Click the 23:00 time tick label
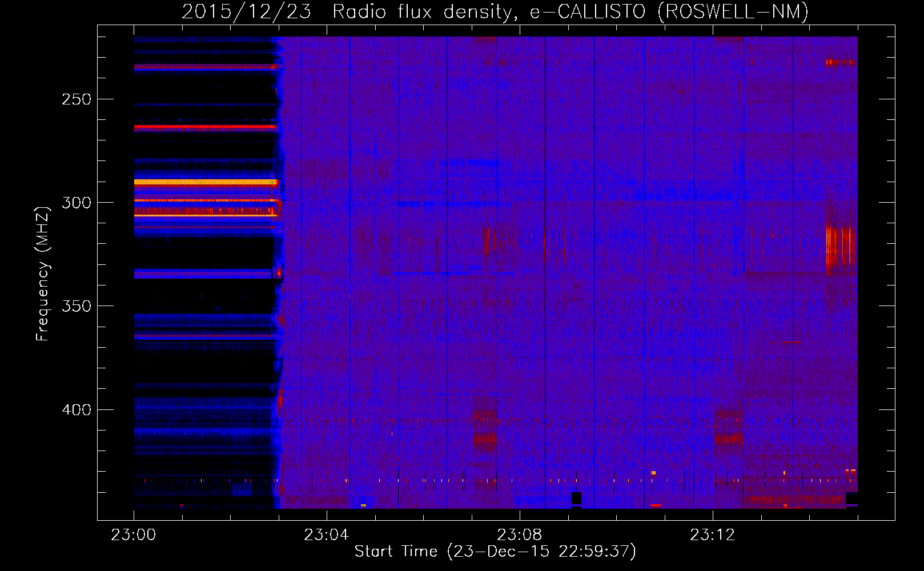 pos(134,534)
